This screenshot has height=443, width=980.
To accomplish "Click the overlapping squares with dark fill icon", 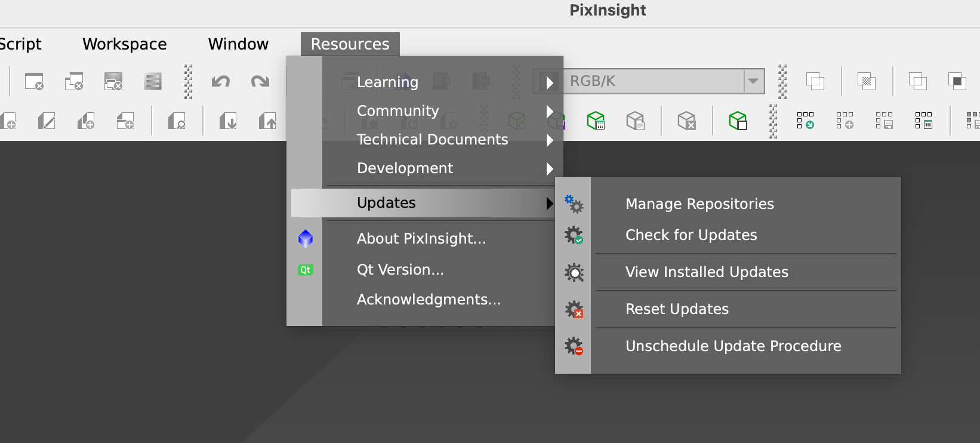I will tap(957, 81).
